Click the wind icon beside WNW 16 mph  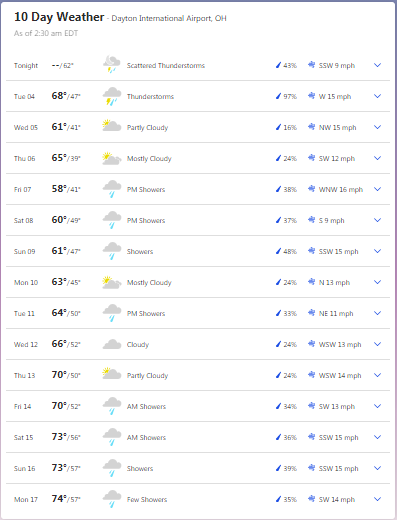pyautogui.click(x=311, y=189)
